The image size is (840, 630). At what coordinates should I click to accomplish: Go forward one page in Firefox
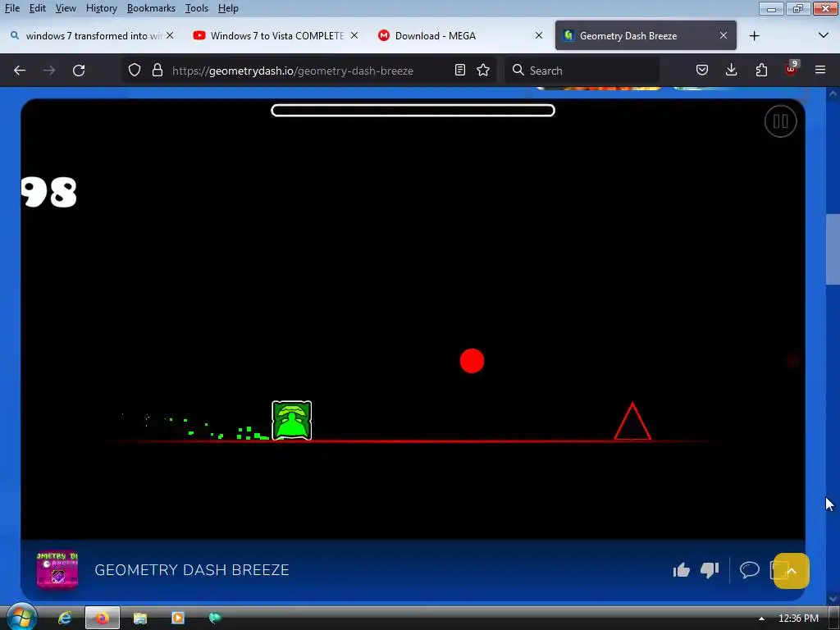[x=48, y=71]
